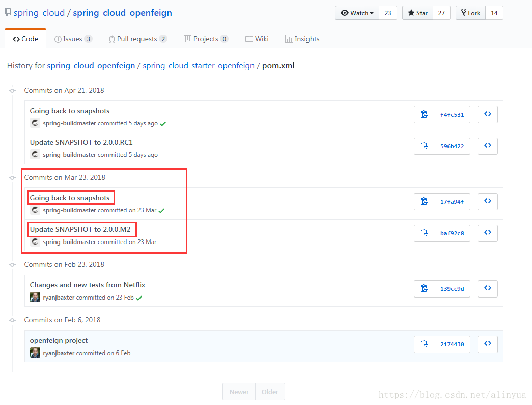Open commit 596b422 hash link
Screen dimensions: 532x405
[452, 146]
